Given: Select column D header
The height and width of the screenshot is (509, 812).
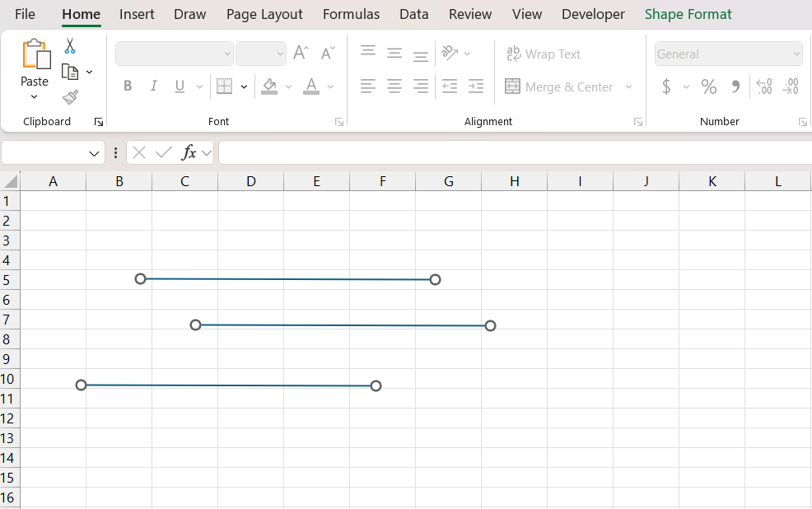Looking at the screenshot, I should [x=250, y=181].
